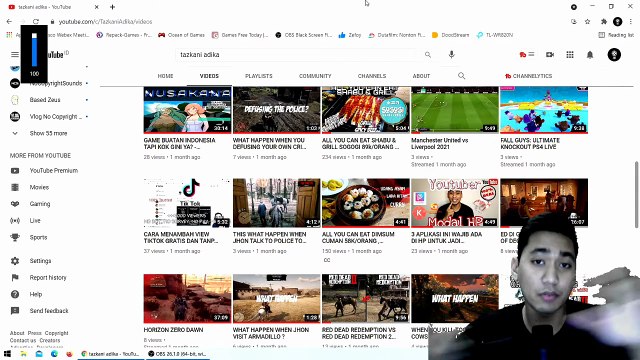Open the TikTok views tutorial thumbnail
The image size is (640, 360).
tap(187, 203)
